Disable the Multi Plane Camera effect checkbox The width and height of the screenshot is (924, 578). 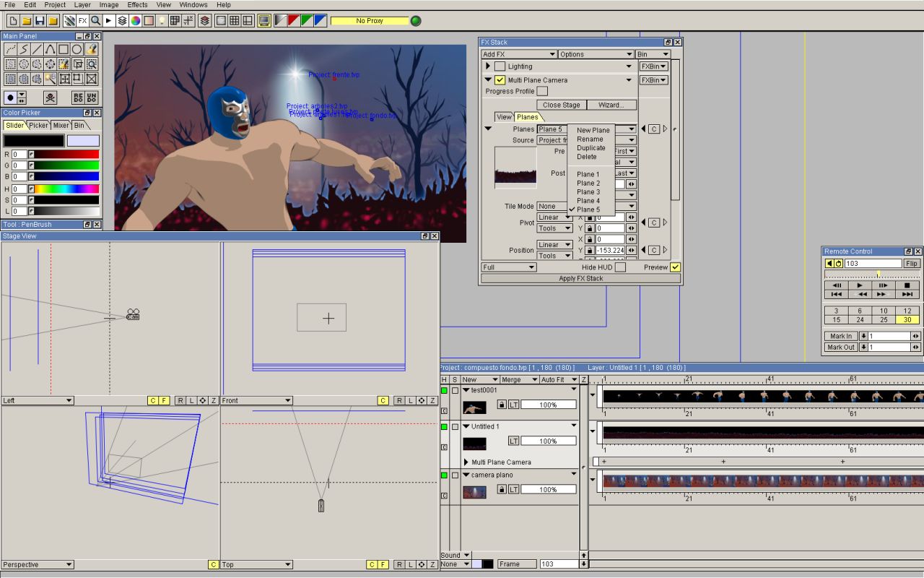500,80
